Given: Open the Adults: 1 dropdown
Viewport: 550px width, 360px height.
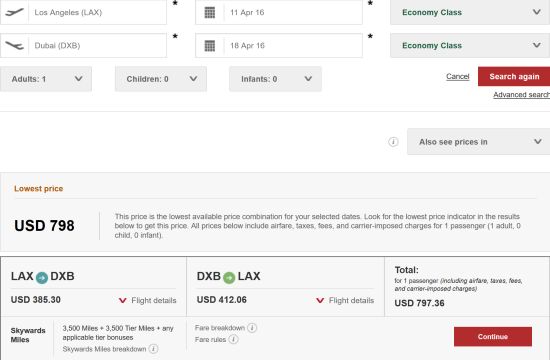Looking at the screenshot, I should (46, 79).
